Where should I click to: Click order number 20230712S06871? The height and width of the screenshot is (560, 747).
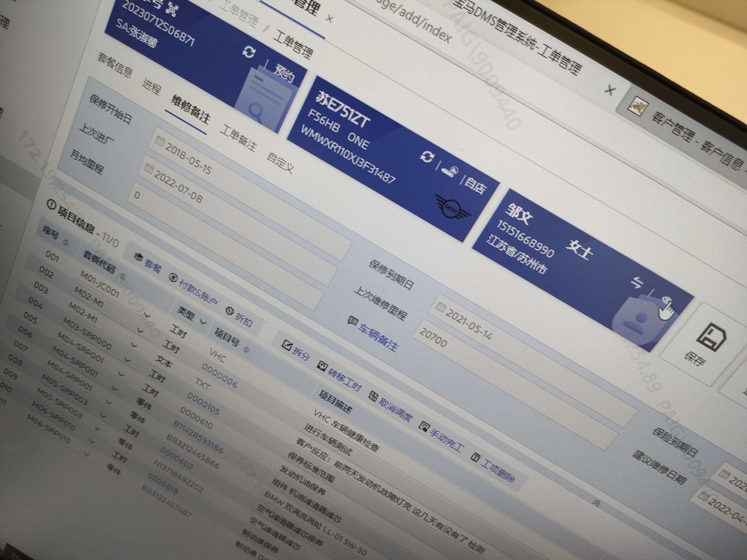click(x=158, y=23)
